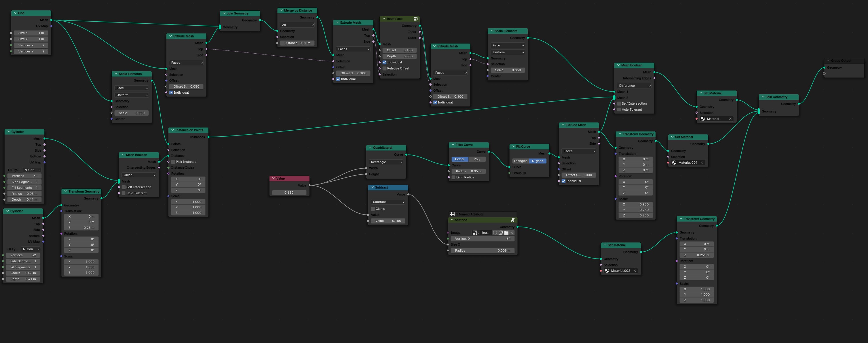Screen dimensions: 868x343
Task: Enable Self Intersection in the Union Mesh Boolean
Action: click(124, 187)
